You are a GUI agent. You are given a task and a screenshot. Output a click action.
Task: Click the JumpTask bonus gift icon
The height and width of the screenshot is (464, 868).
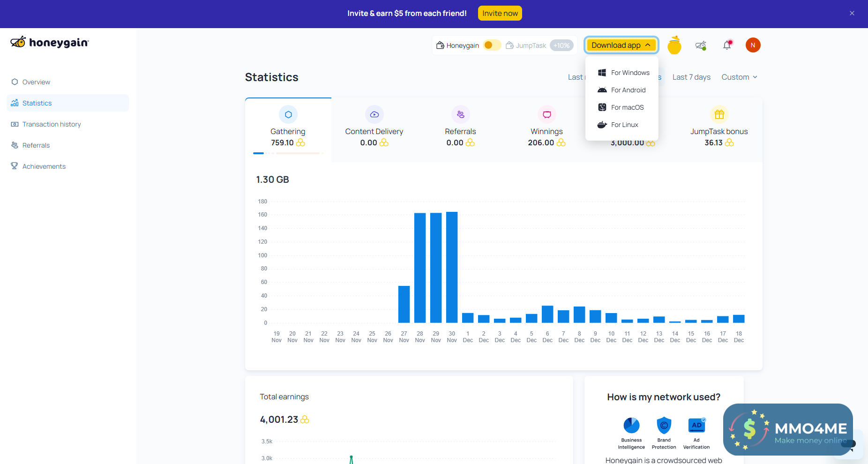719,114
